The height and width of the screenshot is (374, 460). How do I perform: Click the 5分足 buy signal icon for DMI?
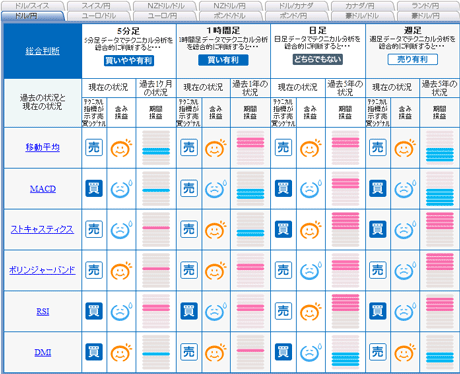tap(94, 352)
